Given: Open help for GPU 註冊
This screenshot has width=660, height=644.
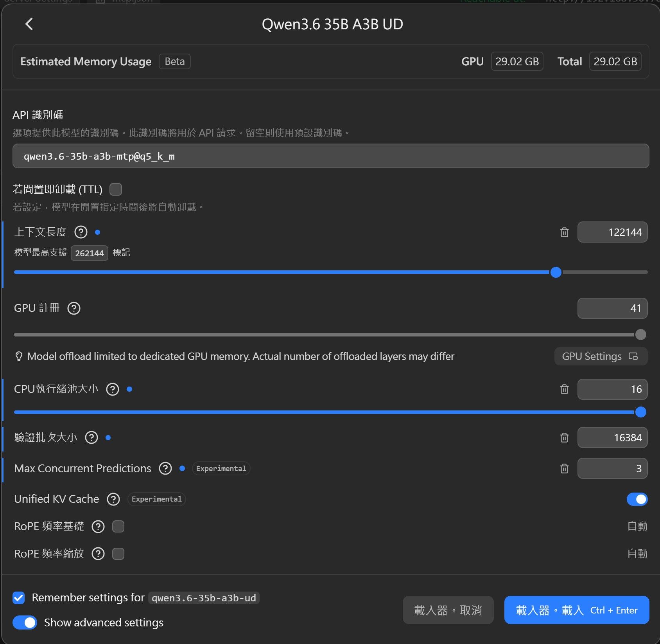Looking at the screenshot, I should [74, 308].
